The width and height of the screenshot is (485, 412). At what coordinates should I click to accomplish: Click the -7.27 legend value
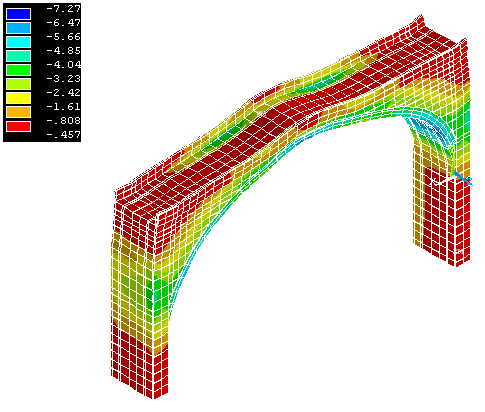coord(63,9)
